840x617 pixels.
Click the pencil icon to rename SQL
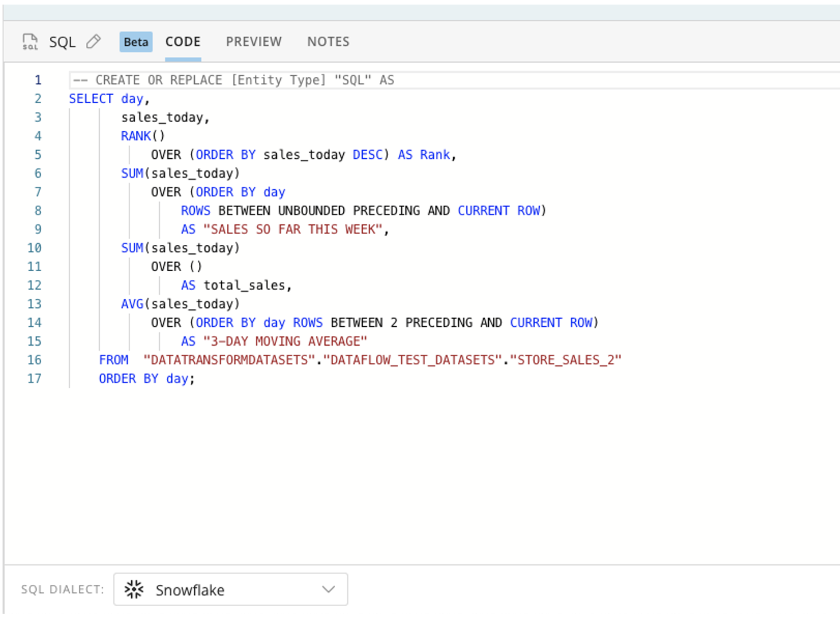(x=93, y=42)
